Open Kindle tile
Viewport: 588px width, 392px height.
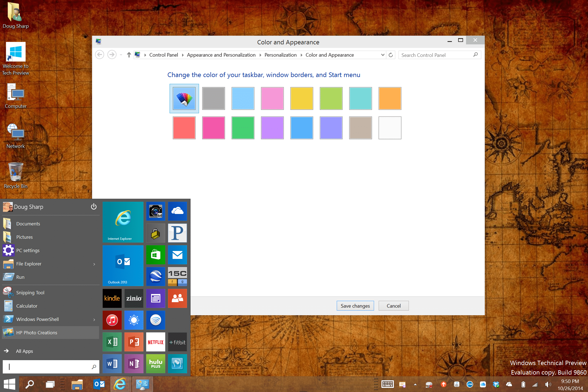pyautogui.click(x=112, y=298)
